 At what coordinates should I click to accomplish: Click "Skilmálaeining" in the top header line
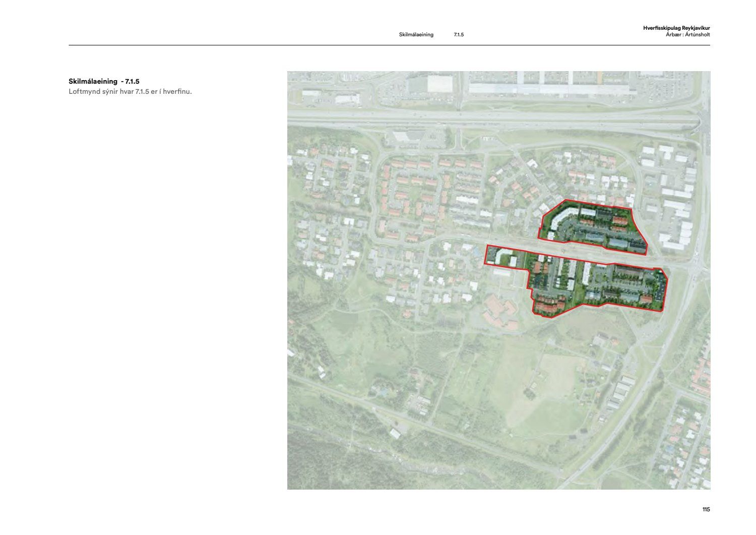(416, 35)
